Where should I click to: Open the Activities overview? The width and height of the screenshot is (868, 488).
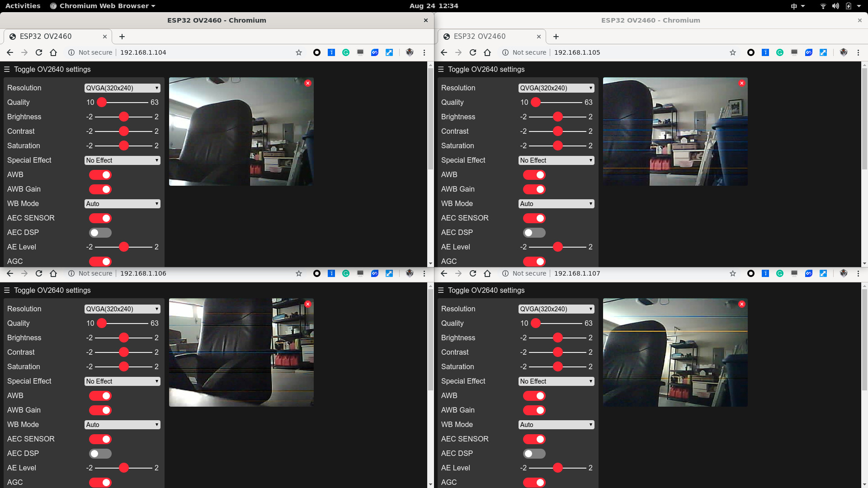tap(23, 6)
